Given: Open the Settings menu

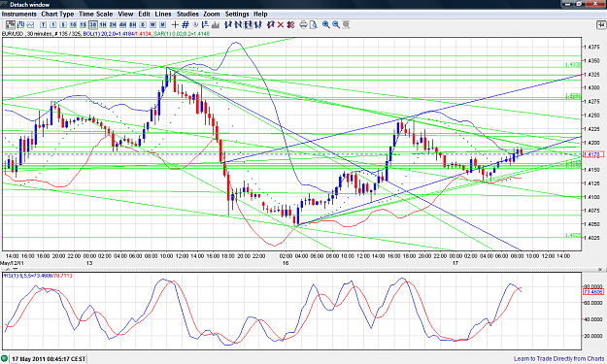Looking at the screenshot, I should point(237,14).
